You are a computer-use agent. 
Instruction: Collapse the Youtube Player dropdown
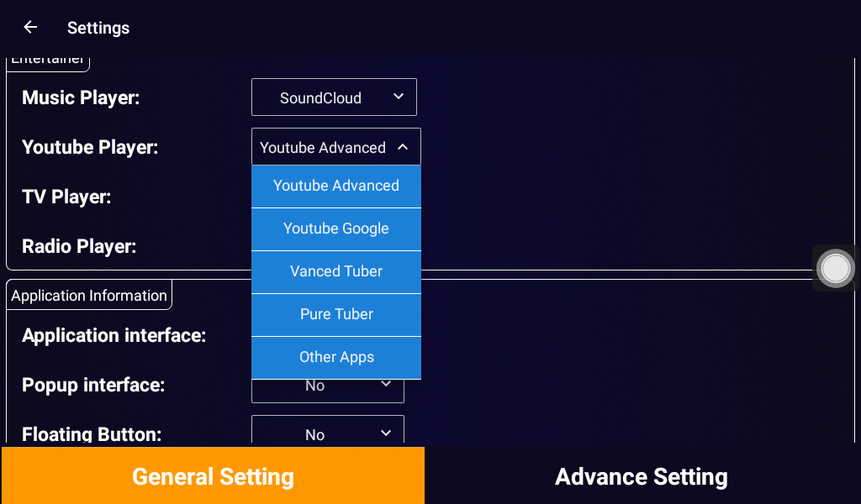click(336, 147)
